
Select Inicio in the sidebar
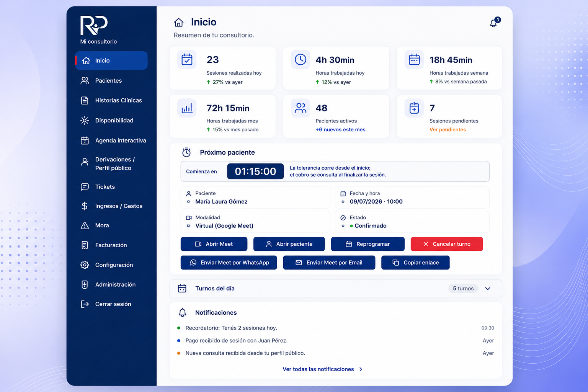click(111, 60)
